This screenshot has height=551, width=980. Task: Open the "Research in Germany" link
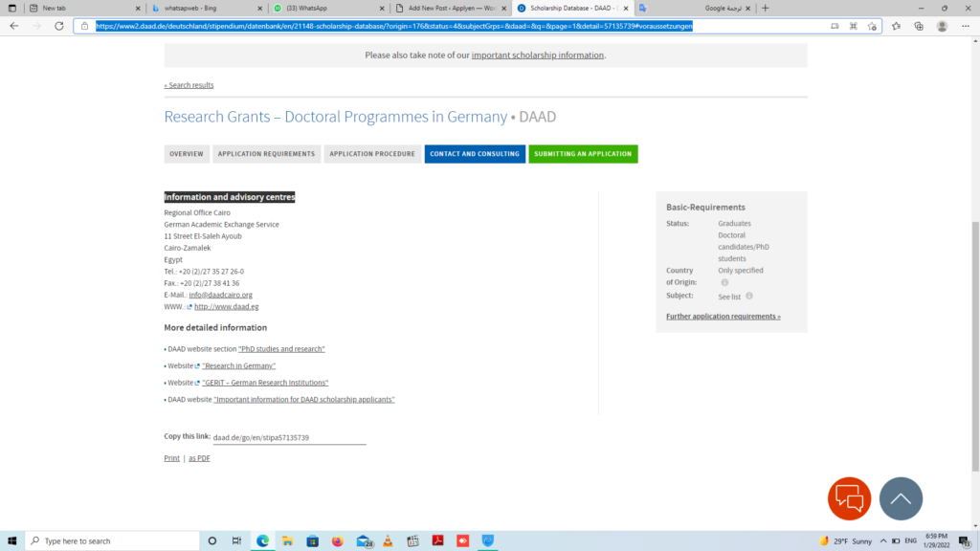(238, 366)
